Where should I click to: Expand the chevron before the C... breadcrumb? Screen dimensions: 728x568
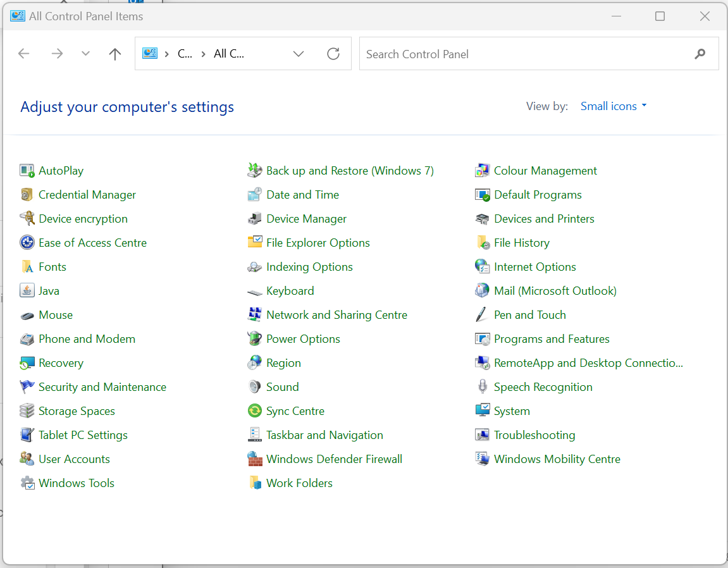(167, 54)
